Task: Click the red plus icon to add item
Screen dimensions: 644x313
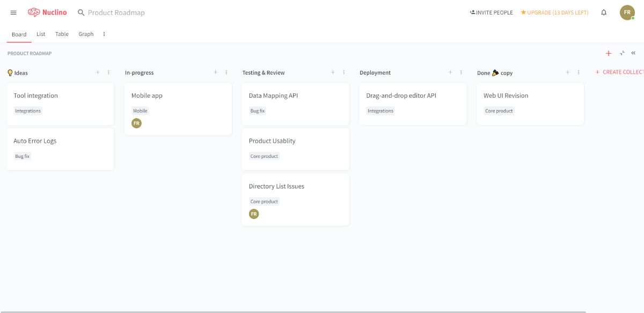Action: coord(609,53)
